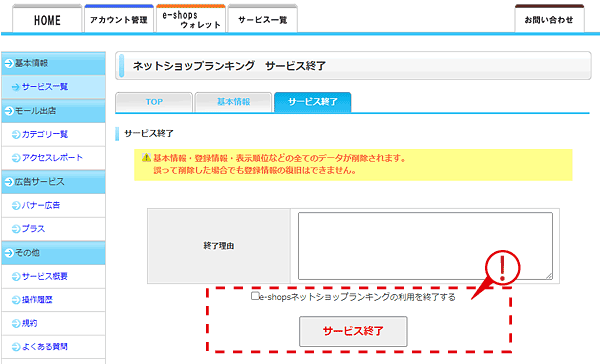
Task: Select the active サービス終了 sub-tab
Action: tap(313, 102)
